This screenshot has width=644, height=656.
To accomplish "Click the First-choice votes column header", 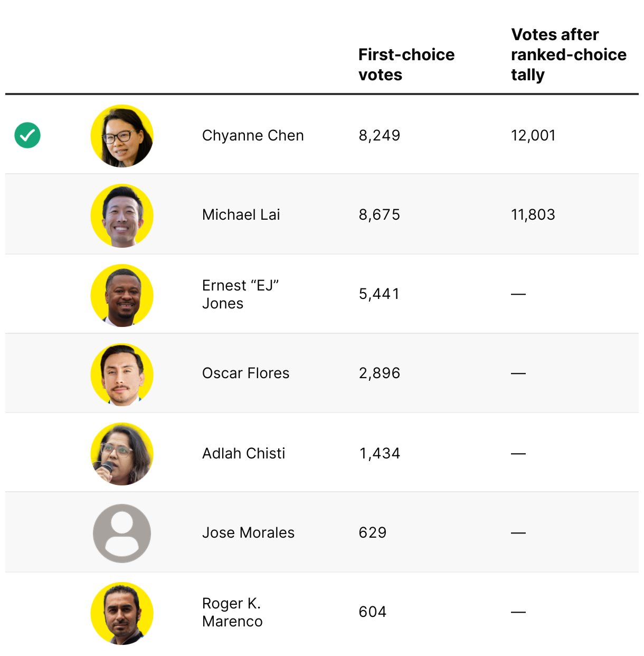I will [x=406, y=64].
